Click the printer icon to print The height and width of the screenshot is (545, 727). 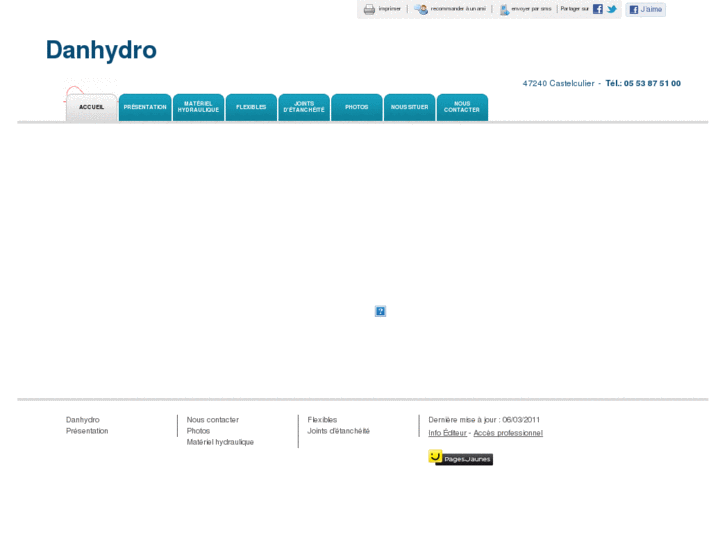pyautogui.click(x=369, y=9)
